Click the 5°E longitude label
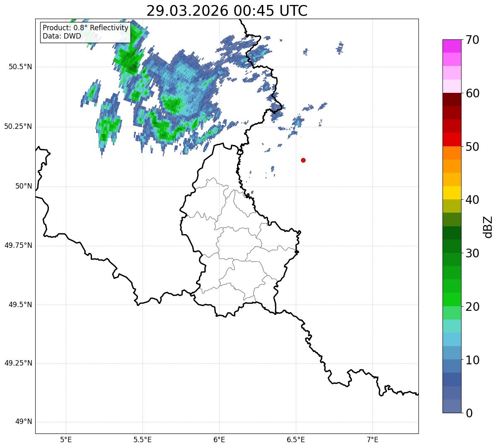 66,439
